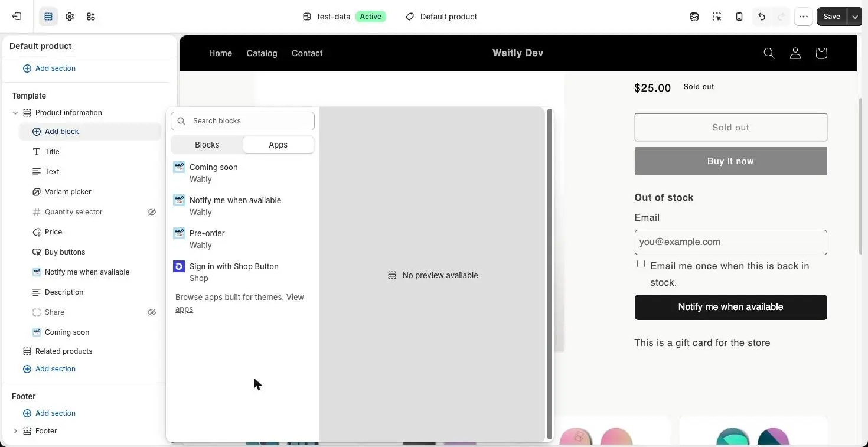The image size is (868, 447).
Task: Switch to mobile preview icon
Action: (x=739, y=17)
